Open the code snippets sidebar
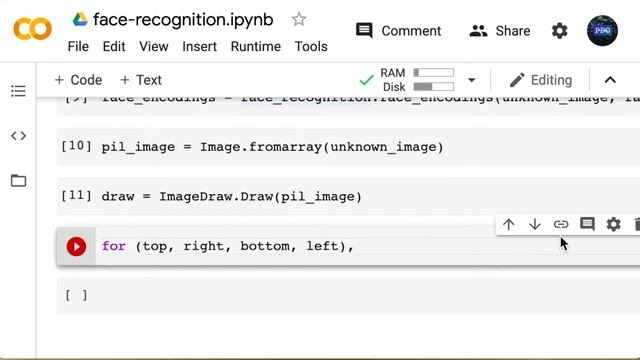640x360 pixels. 18,136
